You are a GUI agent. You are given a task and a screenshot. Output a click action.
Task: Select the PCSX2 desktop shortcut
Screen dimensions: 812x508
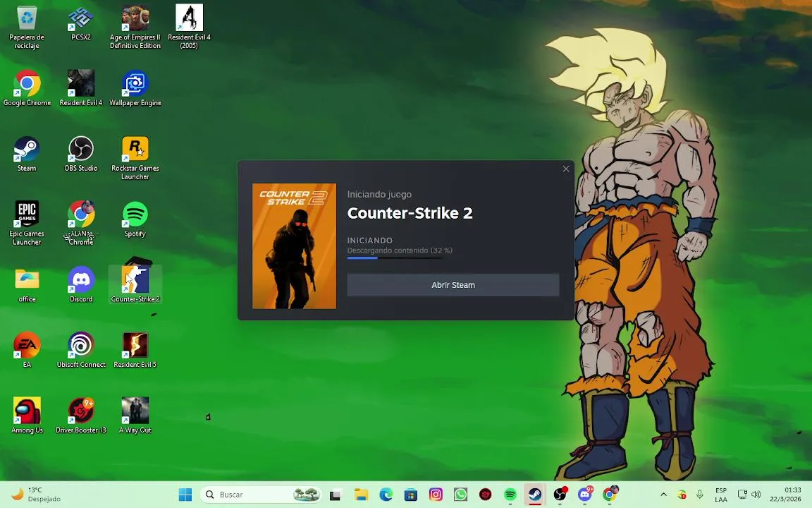coord(81,23)
